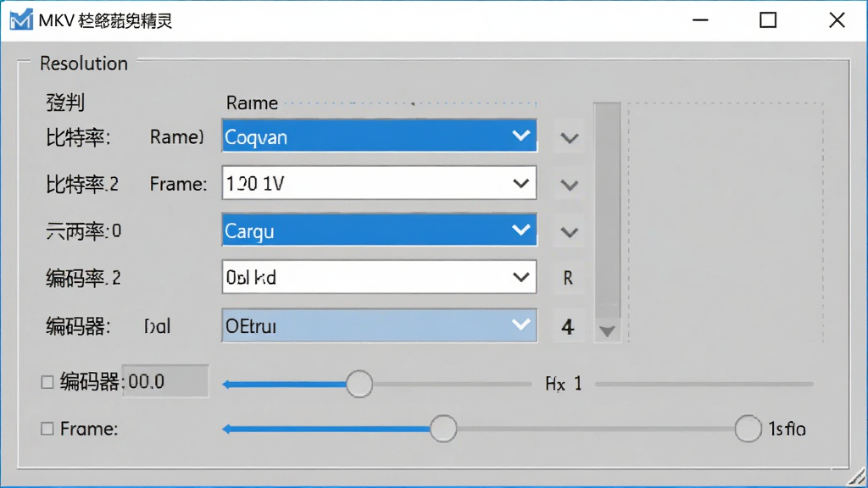Focus the 00.0 input field
This screenshot has height=488, width=868.
pyautogui.click(x=165, y=381)
